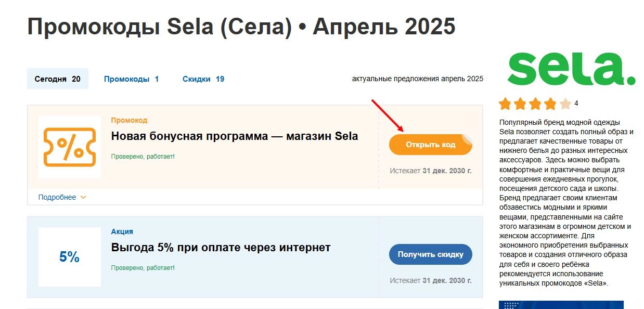Viewport: 644px width, 309px height.
Task: Click the first star of the rating
Action: 505,104
